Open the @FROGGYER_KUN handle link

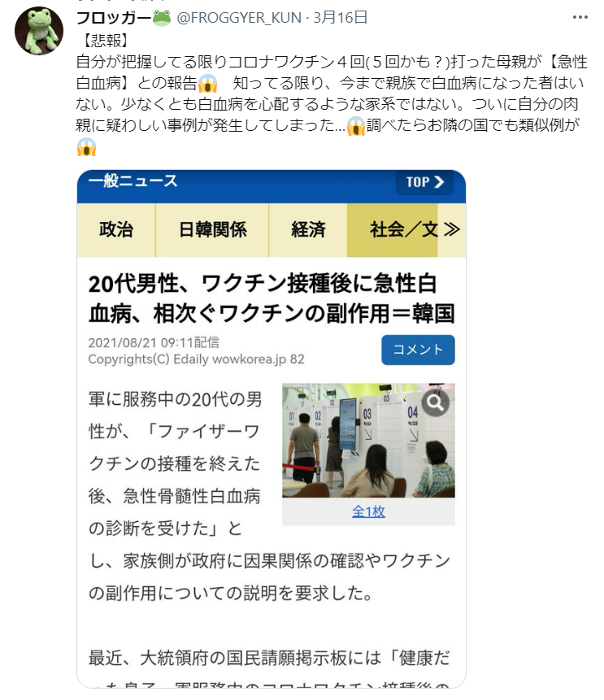(239, 18)
